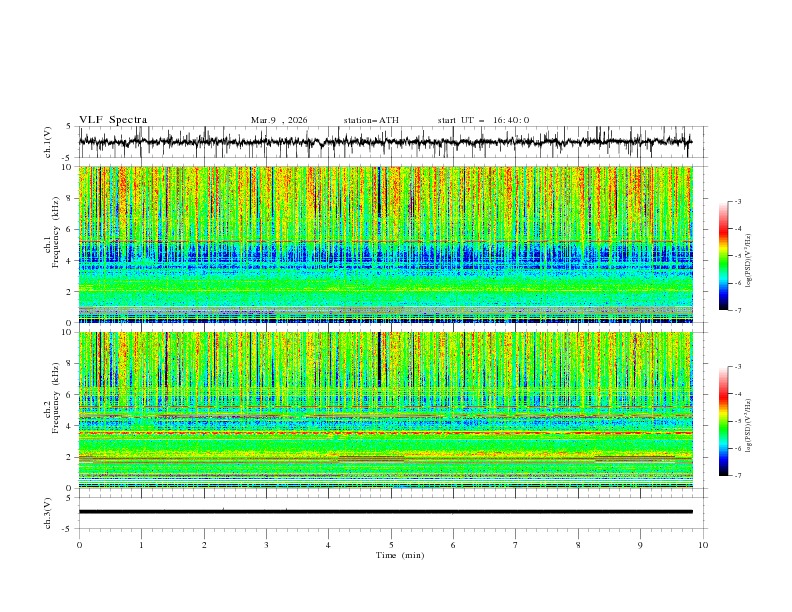
Task: Click the ch.3(V) axis label
Action: pos(48,513)
